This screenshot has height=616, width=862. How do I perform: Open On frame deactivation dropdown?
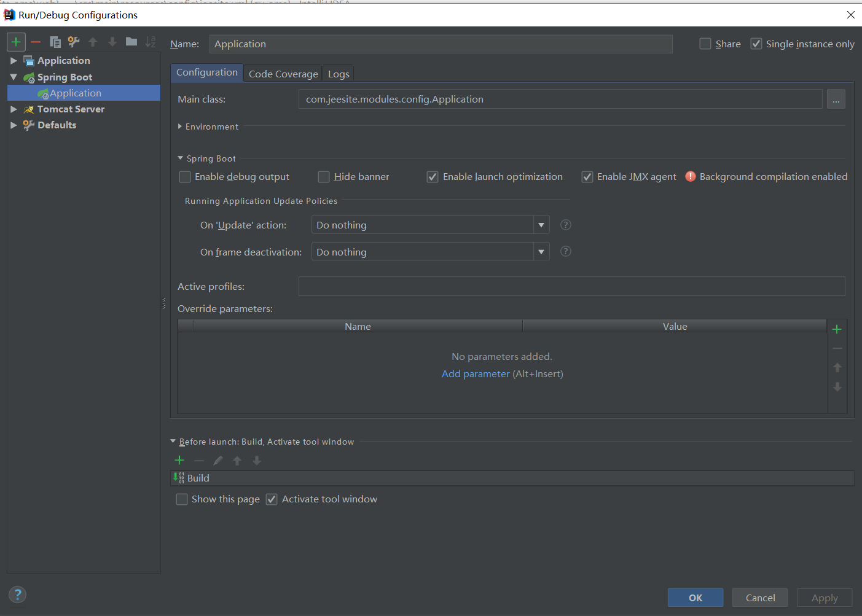click(x=541, y=252)
